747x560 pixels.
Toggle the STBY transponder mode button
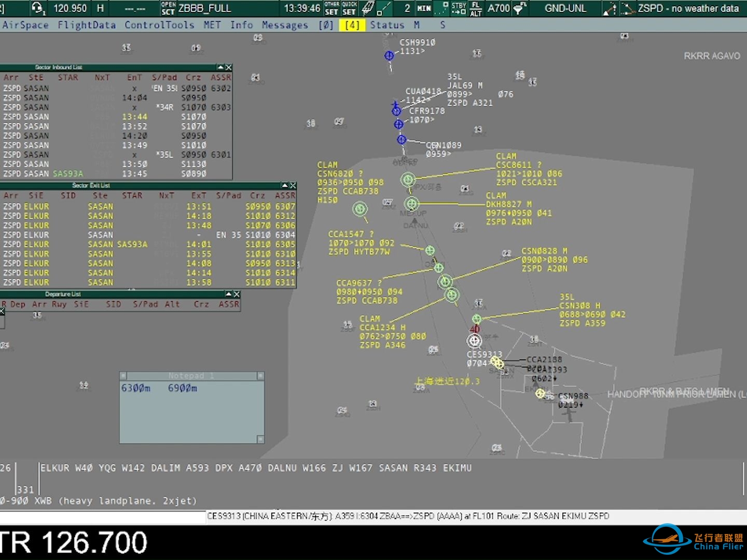coord(459,8)
